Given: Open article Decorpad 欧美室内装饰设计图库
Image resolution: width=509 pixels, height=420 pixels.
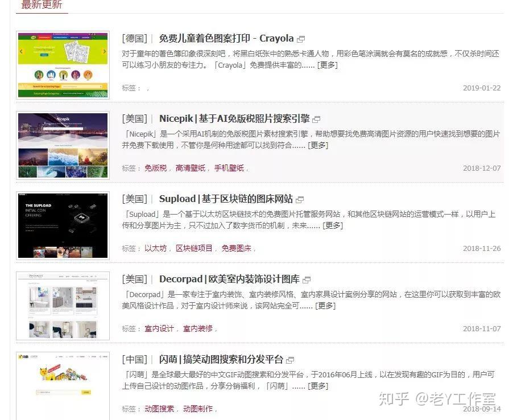Looking at the screenshot, I should tap(230, 279).
